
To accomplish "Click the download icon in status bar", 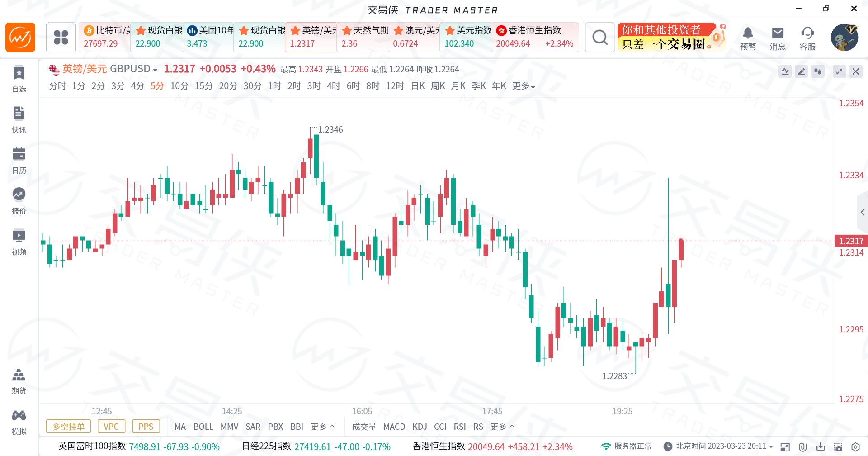I will click(x=821, y=447).
